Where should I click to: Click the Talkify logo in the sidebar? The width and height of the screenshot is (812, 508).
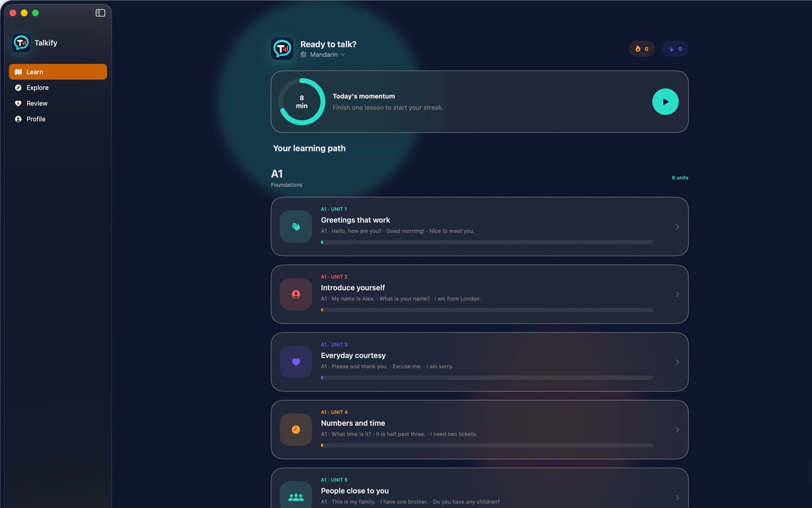click(x=21, y=43)
